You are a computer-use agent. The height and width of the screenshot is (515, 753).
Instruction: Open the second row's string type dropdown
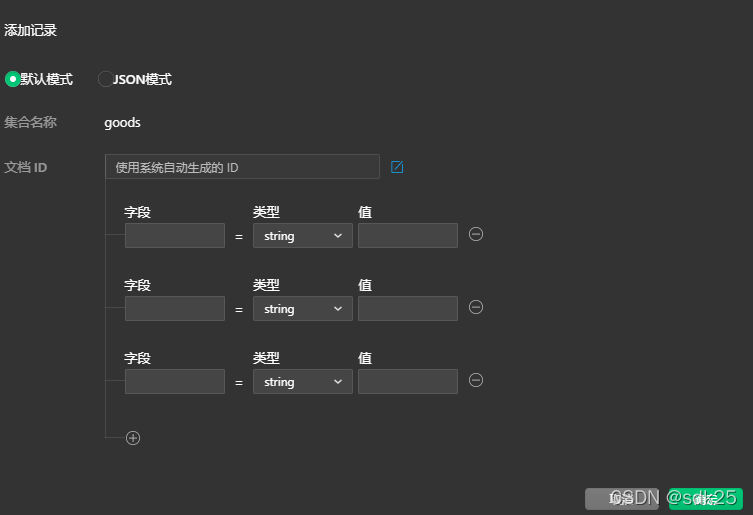303,308
